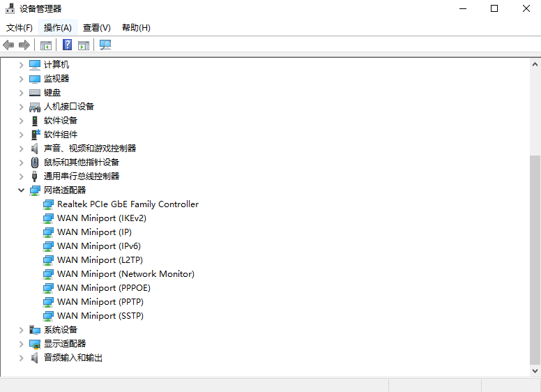541x392 pixels.
Task: Click the 通用串行总线控制器 USB icon
Action: point(34,176)
